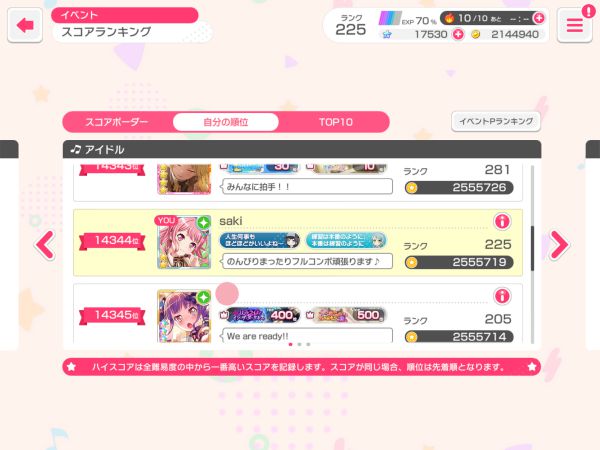
Task: Tap the purple-haired character thumbnail at rank 14345
Action: point(184,316)
